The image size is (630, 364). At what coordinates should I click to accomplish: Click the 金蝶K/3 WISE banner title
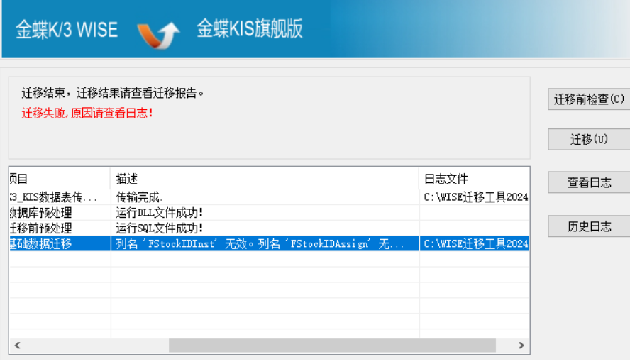point(67,30)
